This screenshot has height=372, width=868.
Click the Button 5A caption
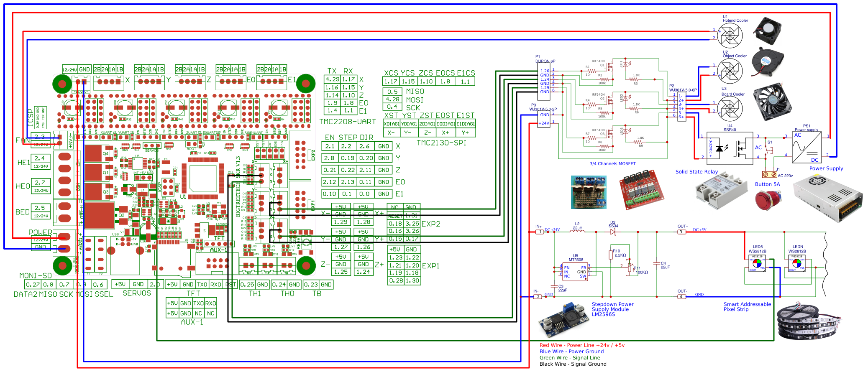[767, 184]
